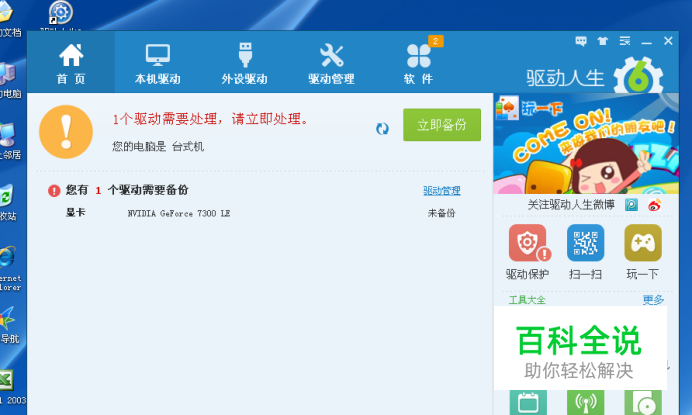This screenshot has height=415, width=692.
Task: Click the 未备份 status text
Action: pos(441,213)
